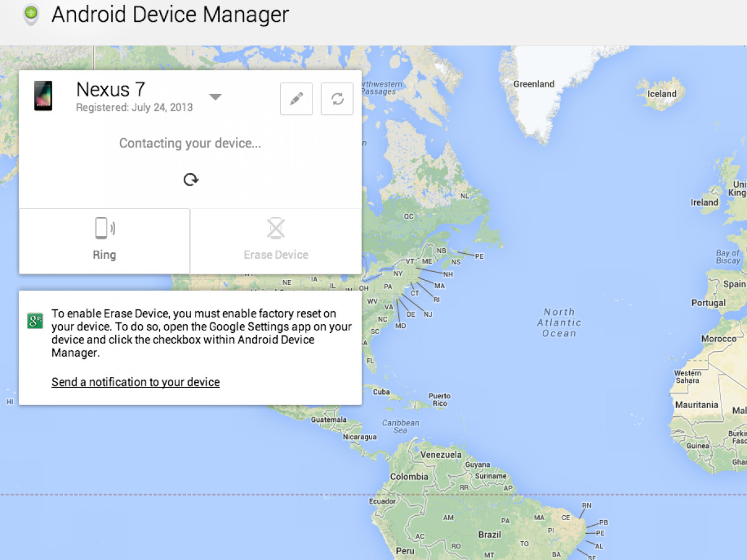
Task: Click Iceland label on the map
Action: [x=662, y=94]
